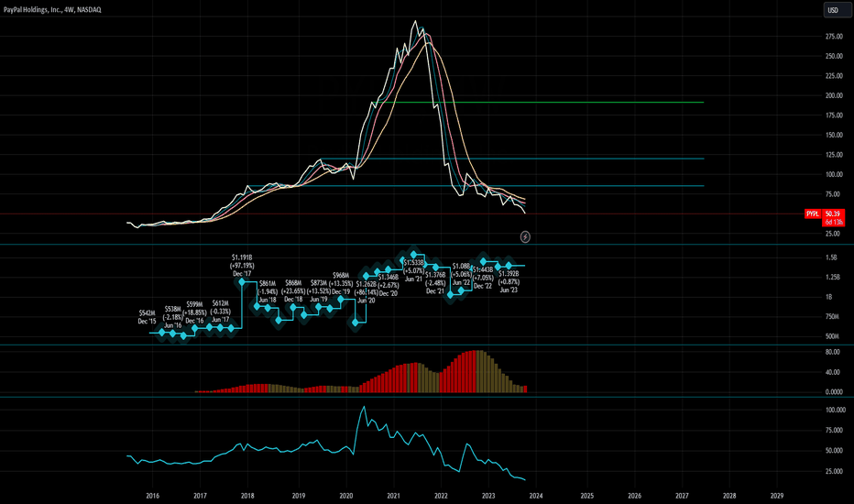The height and width of the screenshot is (504, 854).
Task: Click the 500M axis label
Action: [832, 336]
